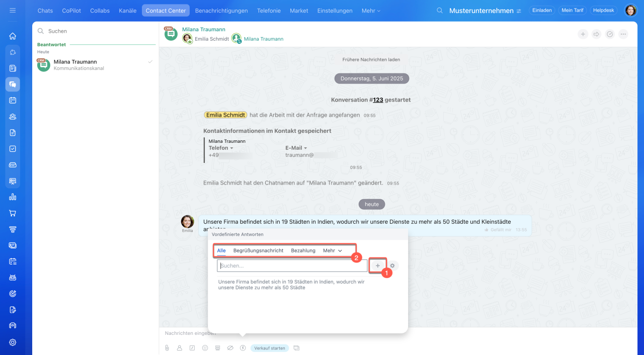Open the bar chart analytics sidebar icon
Screen dimensions: 644x355
[13, 197]
